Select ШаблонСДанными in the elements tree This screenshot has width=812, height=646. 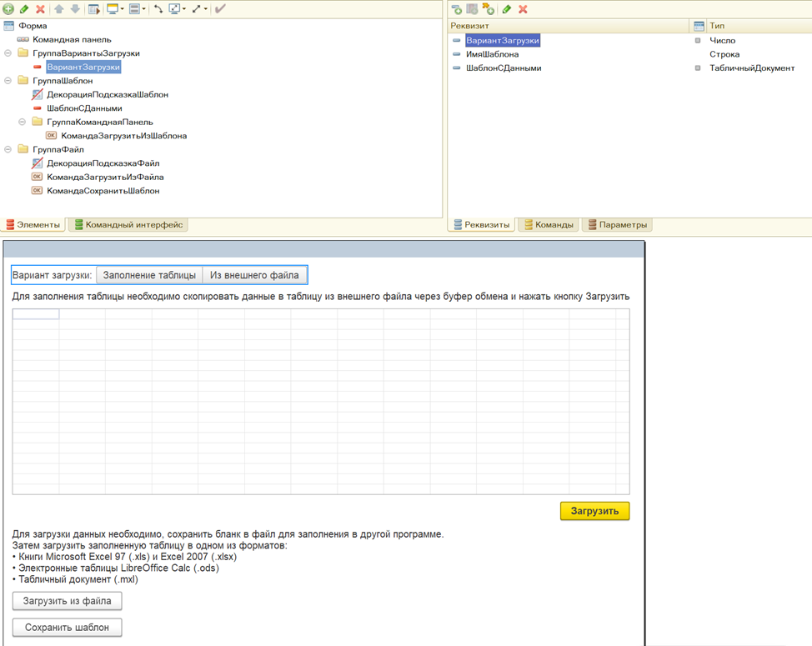point(84,108)
